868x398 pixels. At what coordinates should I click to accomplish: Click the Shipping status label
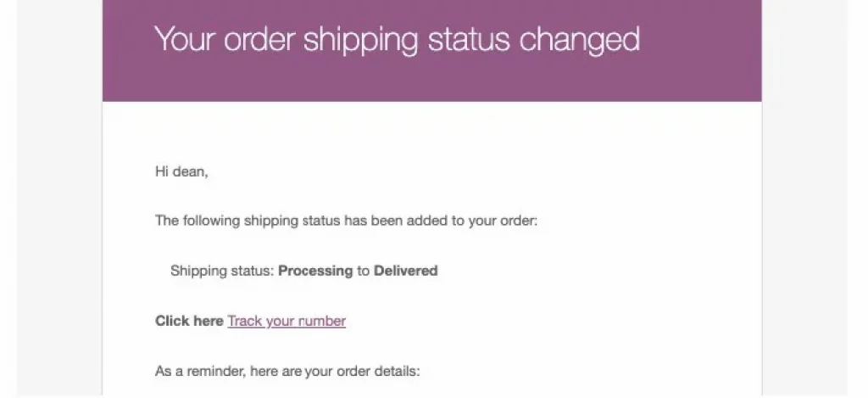(x=222, y=271)
